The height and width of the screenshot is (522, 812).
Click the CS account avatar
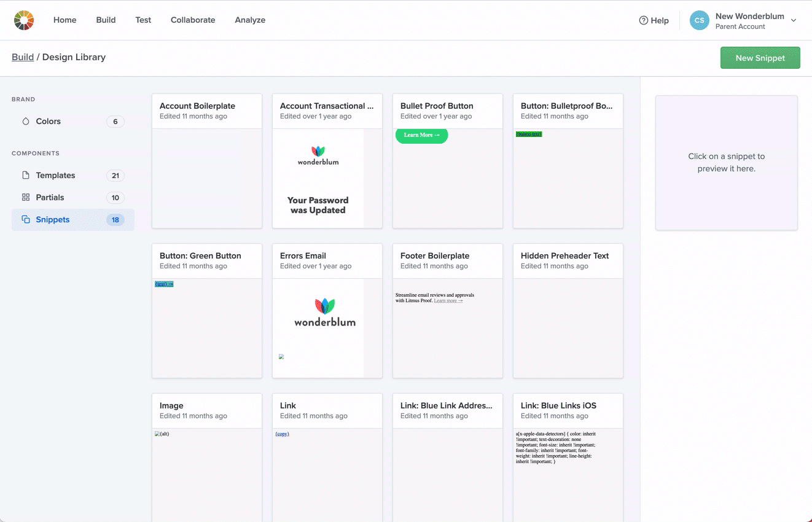[699, 20]
